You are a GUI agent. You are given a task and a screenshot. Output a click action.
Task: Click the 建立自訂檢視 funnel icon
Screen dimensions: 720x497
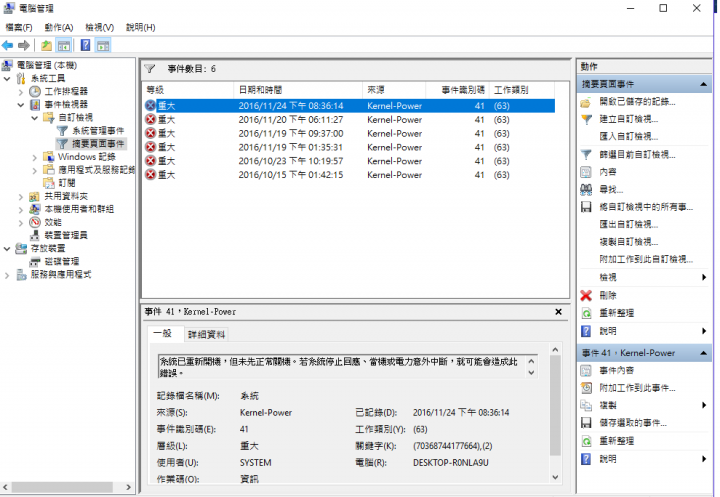586,119
